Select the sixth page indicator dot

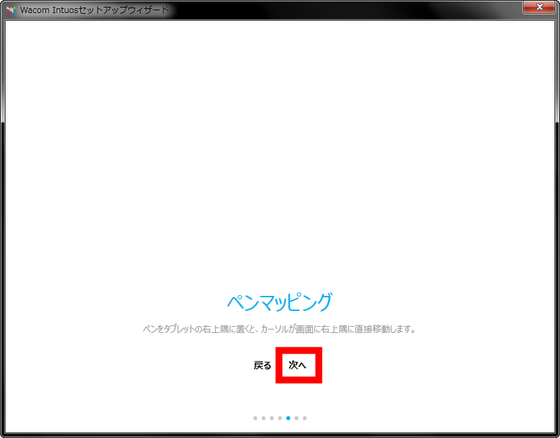click(x=296, y=418)
